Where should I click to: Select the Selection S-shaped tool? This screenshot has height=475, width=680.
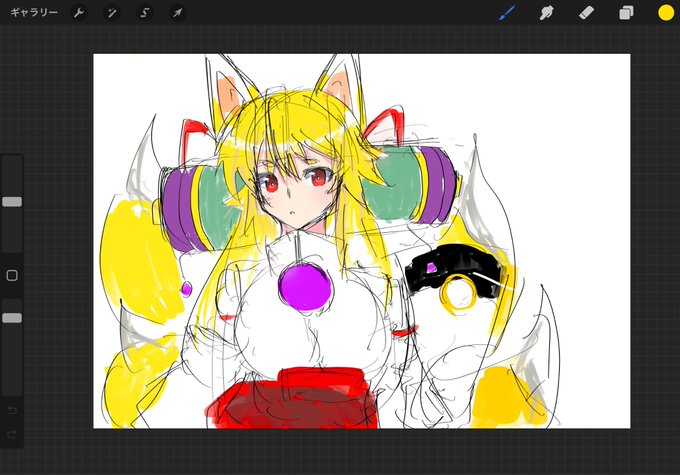(x=145, y=13)
